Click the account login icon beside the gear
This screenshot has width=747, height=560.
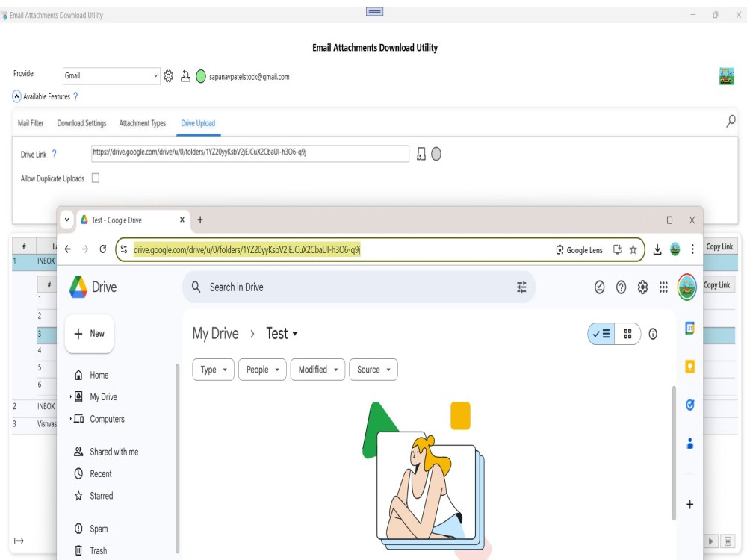coord(185,76)
